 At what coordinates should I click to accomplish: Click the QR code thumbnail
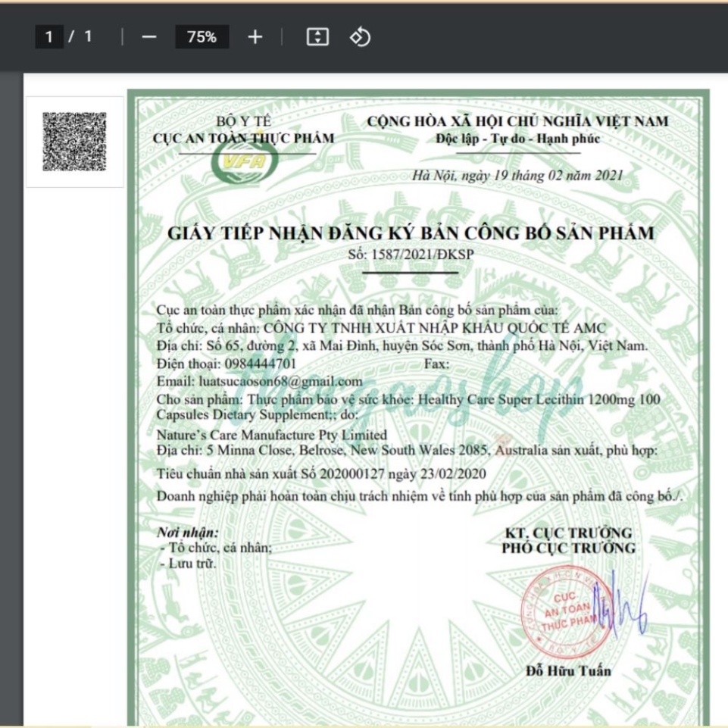click(x=75, y=142)
